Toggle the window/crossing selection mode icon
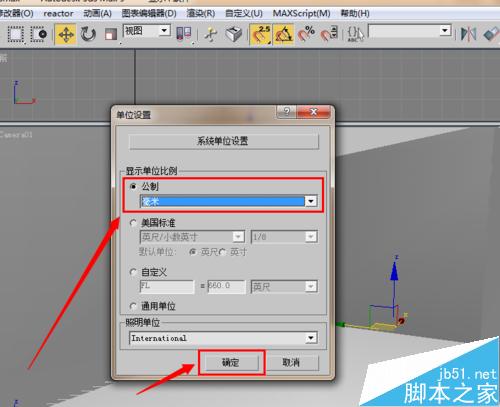 click(x=39, y=34)
